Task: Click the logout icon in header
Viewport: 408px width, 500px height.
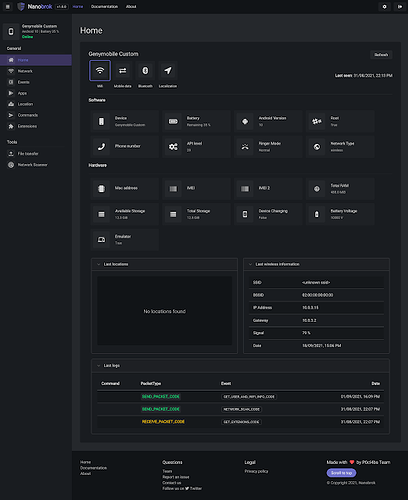Action: pyautogui.click(x=400, y=7)
